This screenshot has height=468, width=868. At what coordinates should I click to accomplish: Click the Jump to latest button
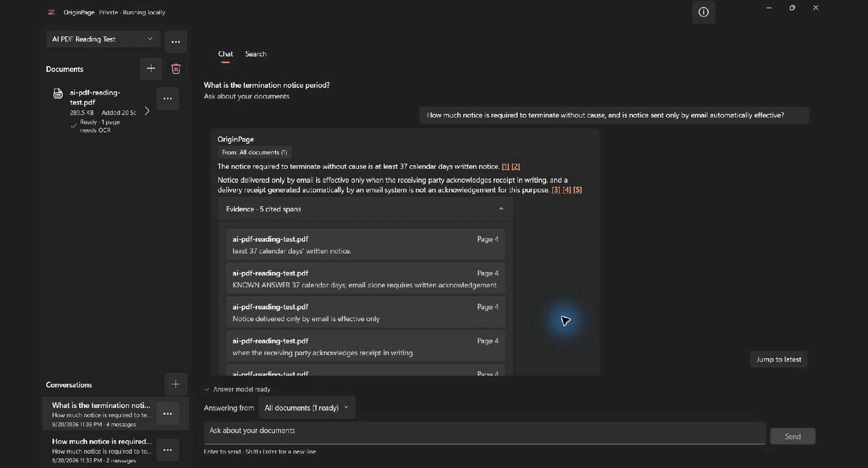(778, 359)
